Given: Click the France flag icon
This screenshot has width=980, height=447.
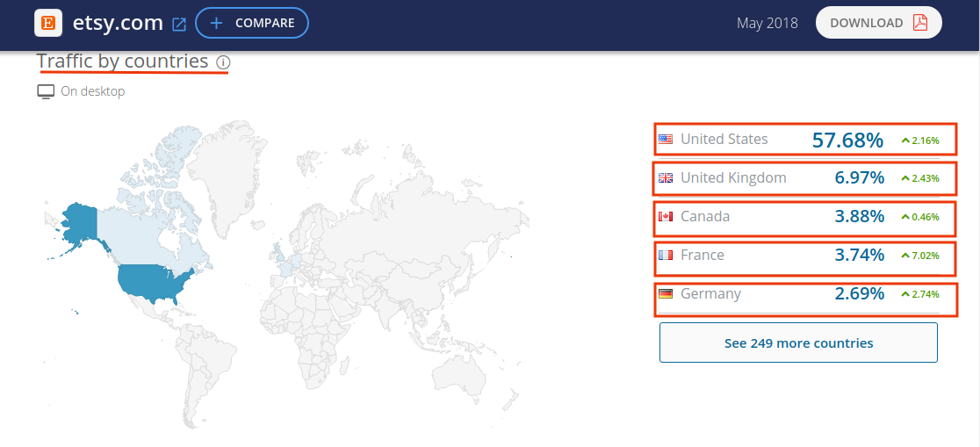Looking at the screenshot, I should click(666, 255).
